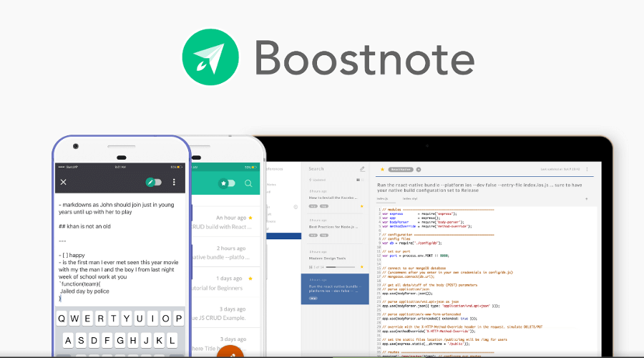Click the star on the 'How to Install' note
Viewport: 644px width, 358px height.
click(362, 206)
